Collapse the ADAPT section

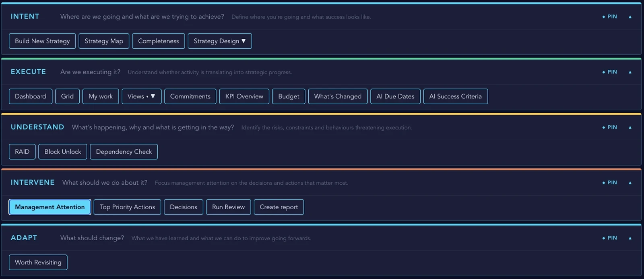[630, 238]
